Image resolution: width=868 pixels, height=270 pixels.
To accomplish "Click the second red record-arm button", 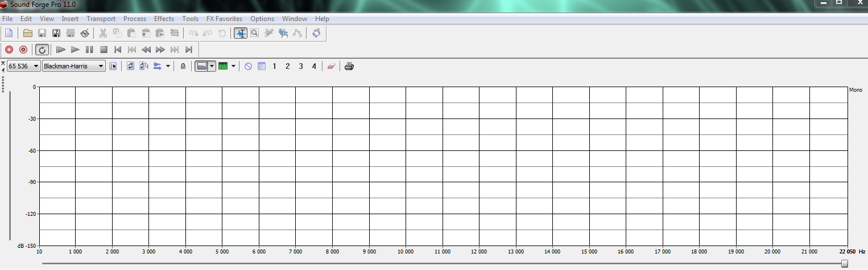I will pyautogui.click(x=23, y=50).
